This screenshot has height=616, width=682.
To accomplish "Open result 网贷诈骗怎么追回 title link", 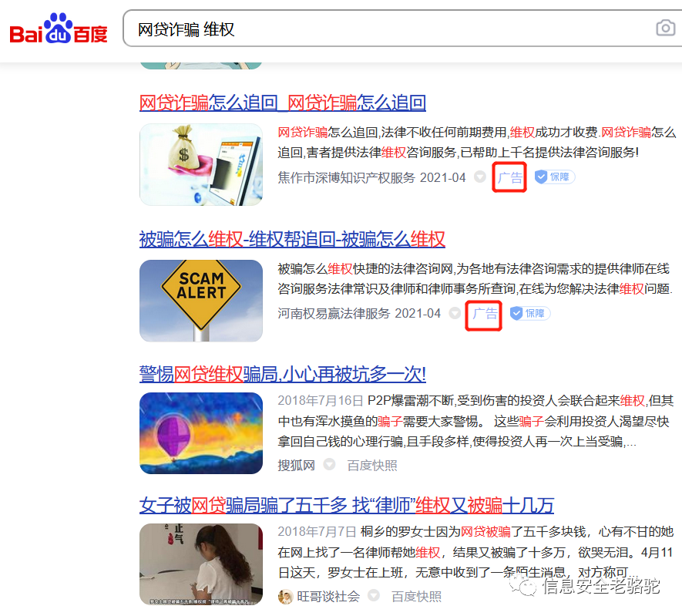I will pyautogui.click(x=283, y=103).
